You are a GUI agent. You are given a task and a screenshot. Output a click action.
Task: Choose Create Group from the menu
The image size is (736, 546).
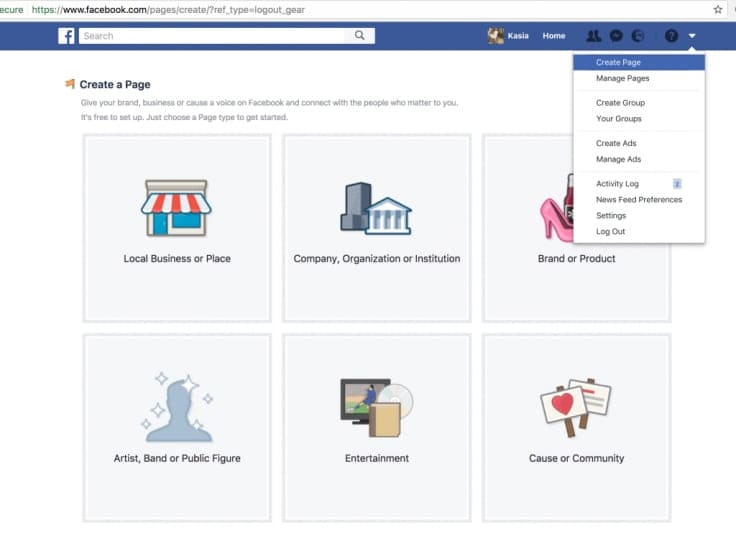(x=639, y=103)
